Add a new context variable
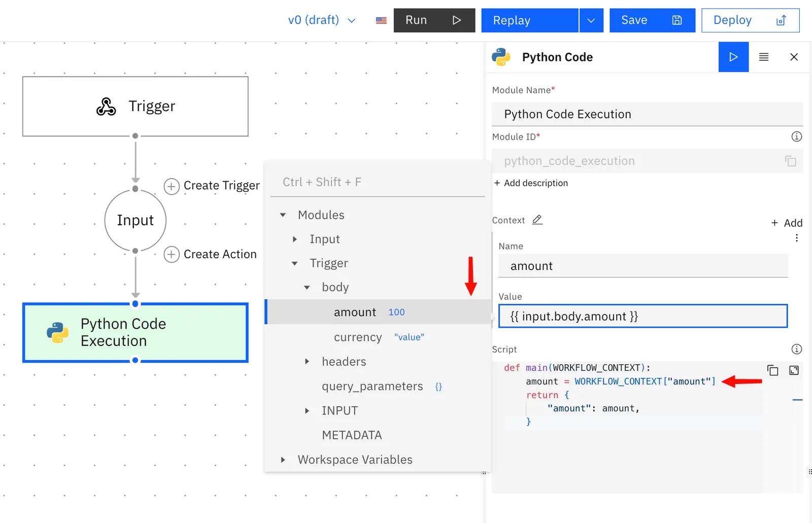The image size is (812, 523). pos(787,223)
